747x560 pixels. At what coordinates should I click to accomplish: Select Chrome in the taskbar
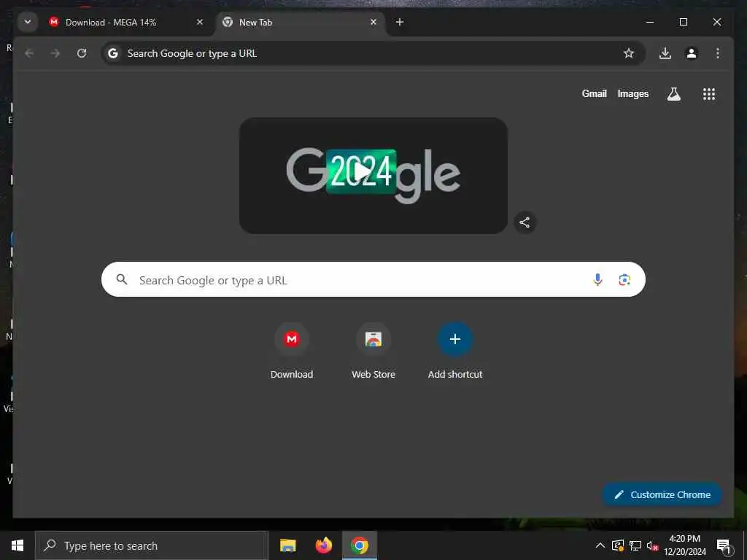(360, 545)
